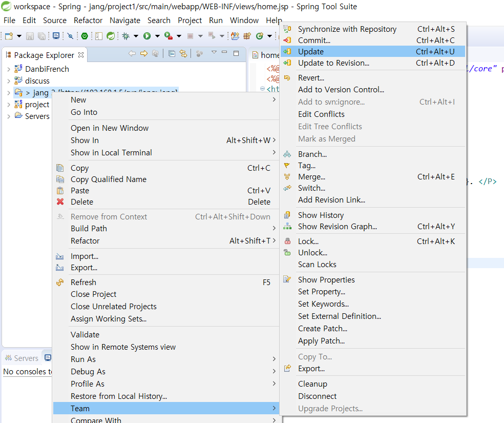504x423 pixels.
Task: Click the New Java Class icon
Action: coord(259,36)
